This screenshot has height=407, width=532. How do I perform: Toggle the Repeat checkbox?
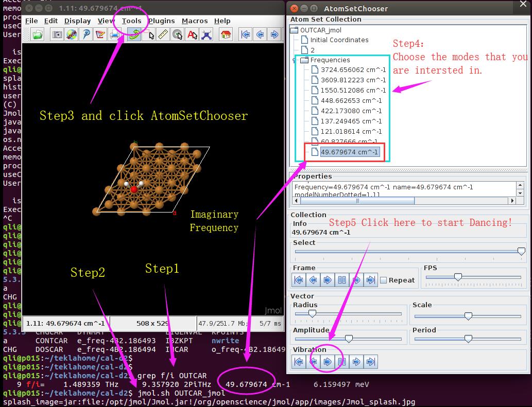tap(383, 280)
